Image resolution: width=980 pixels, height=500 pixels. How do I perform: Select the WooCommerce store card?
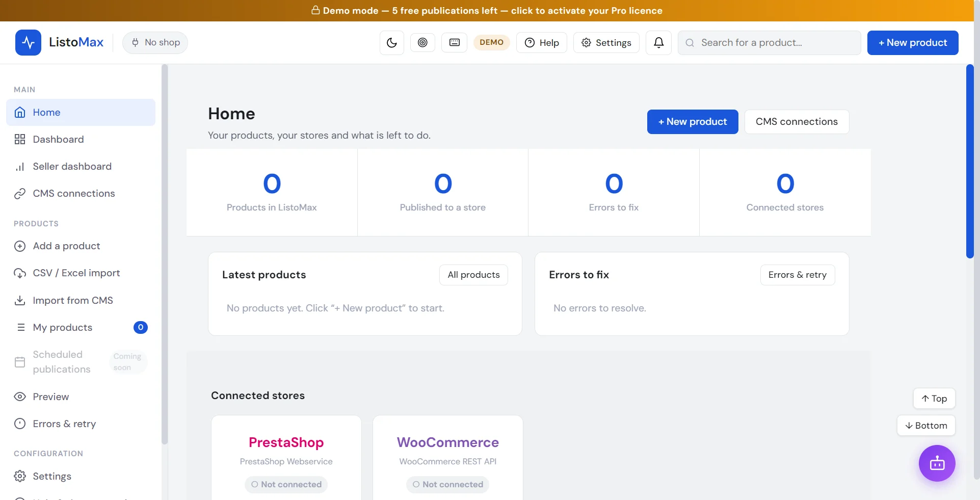[448, 458]
